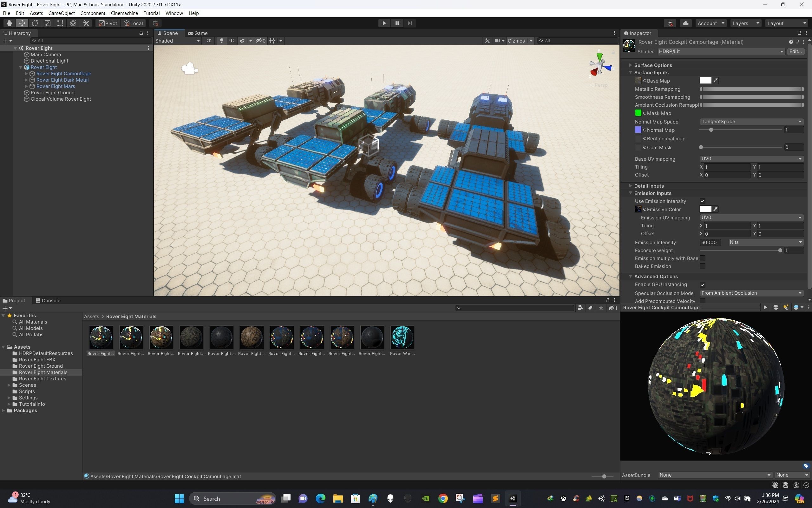Image resolution: width=812 pixels, height=508 pixels.
Task: Open scene component editor tools
Action: (x=487, y=41)
